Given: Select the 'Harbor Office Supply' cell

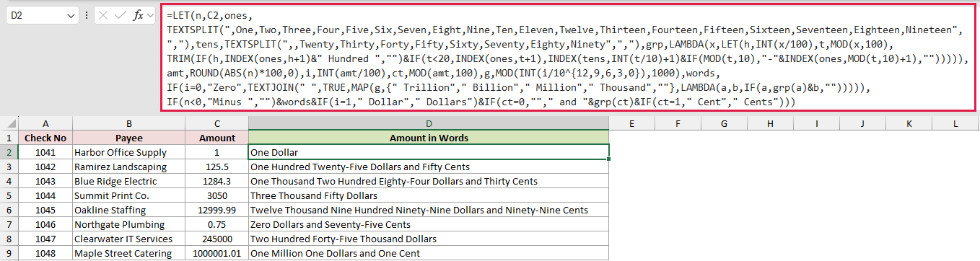Looking at the screenshot, I should pos(128,152).
